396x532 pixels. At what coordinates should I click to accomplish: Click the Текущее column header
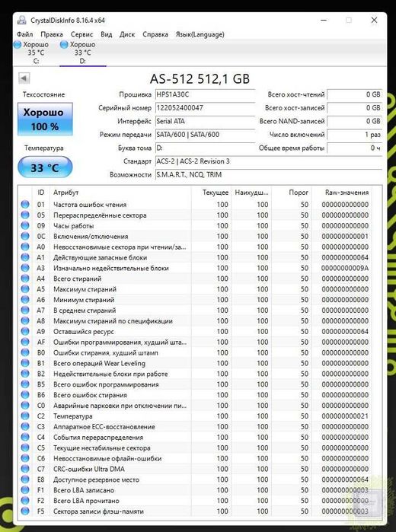pyautogui.click(x=211, y=193)
